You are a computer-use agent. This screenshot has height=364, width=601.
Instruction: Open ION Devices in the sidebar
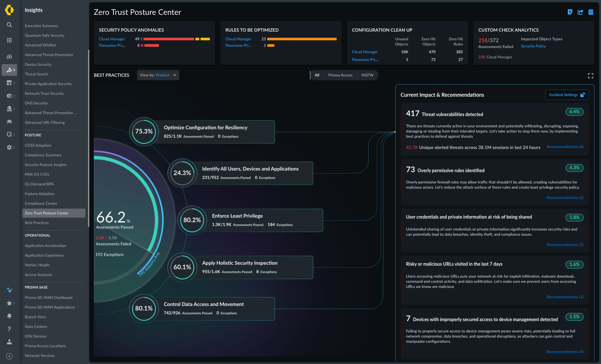[x=35, y=336]
